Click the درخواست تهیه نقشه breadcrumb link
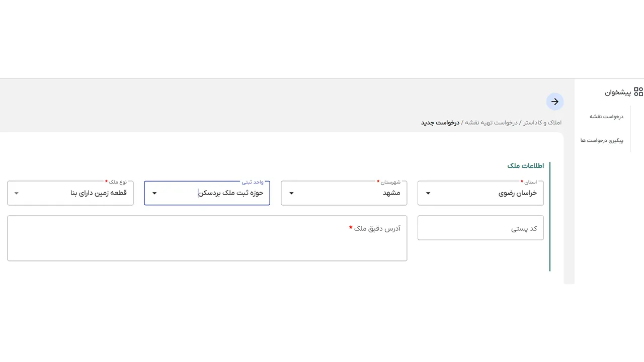Screen dimensions: 644x362 [x=491, y=122]
